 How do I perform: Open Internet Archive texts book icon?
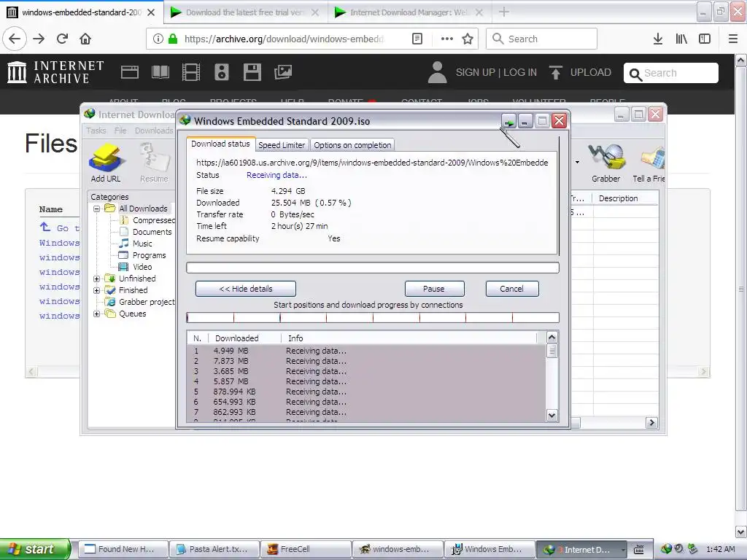(160, 72)
